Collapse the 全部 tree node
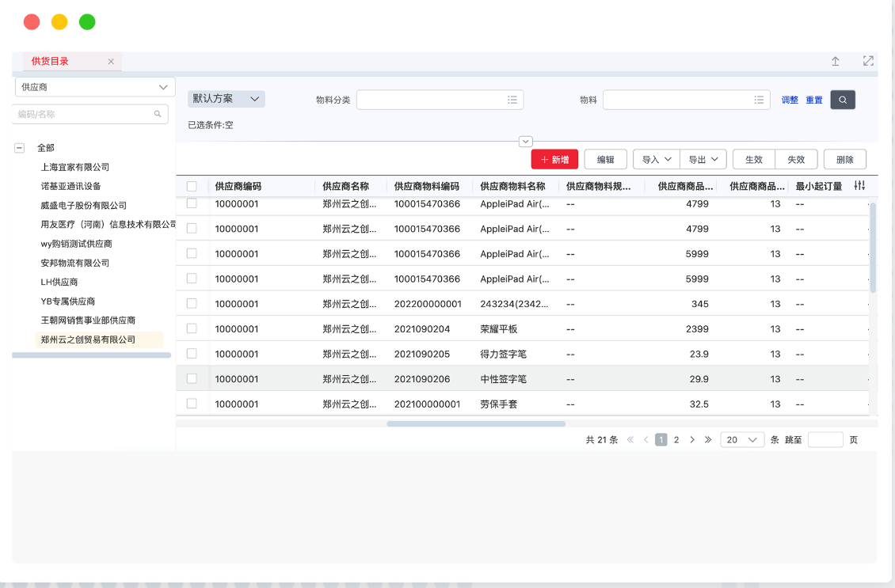This screenshot has height=588, width=895. click(20, 148)
